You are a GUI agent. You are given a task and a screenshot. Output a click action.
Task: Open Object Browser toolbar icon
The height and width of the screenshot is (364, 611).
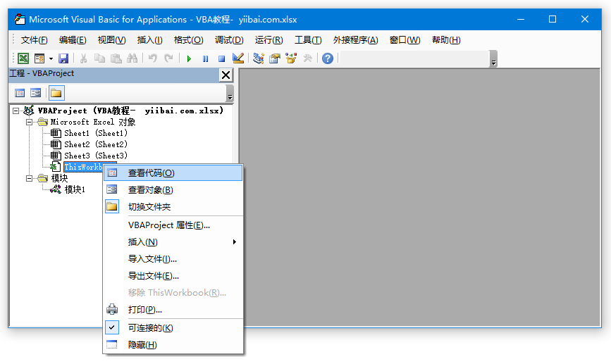click(x=291, y=58)
